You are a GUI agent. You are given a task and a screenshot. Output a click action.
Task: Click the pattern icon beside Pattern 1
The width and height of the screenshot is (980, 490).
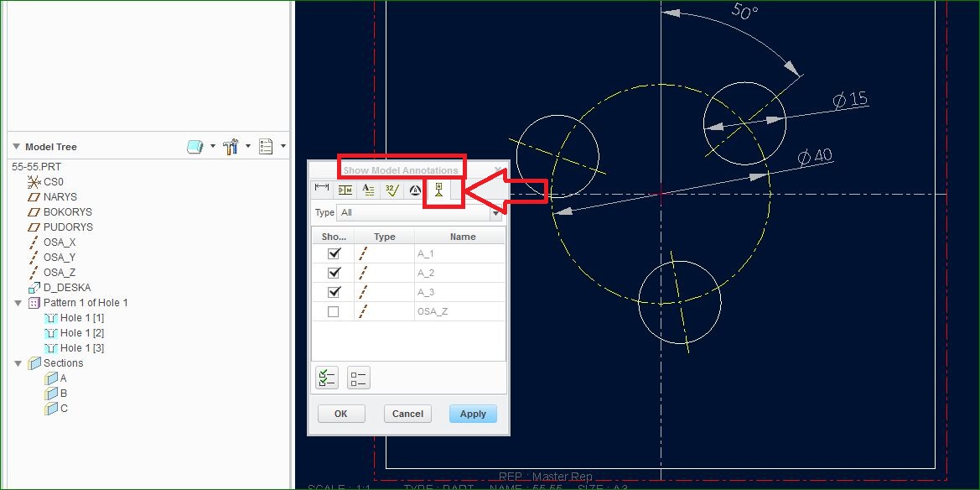(x=34, y=303)
